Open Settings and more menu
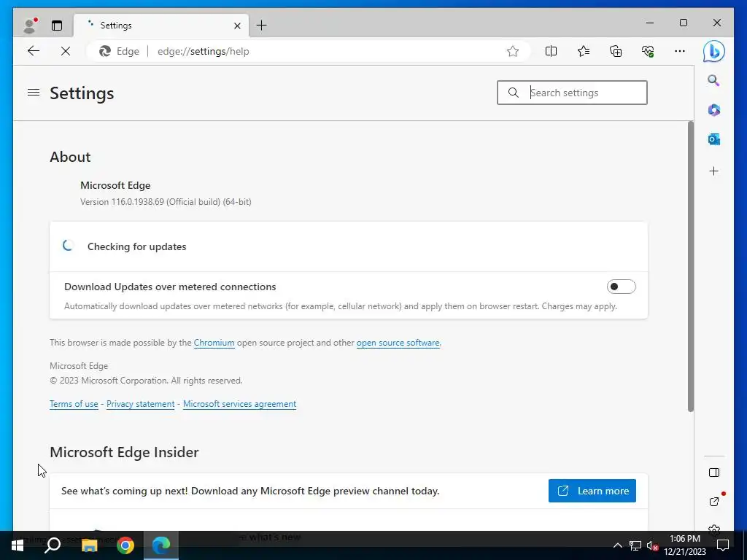This screenshot has width=747, height=560. (680, 51)
